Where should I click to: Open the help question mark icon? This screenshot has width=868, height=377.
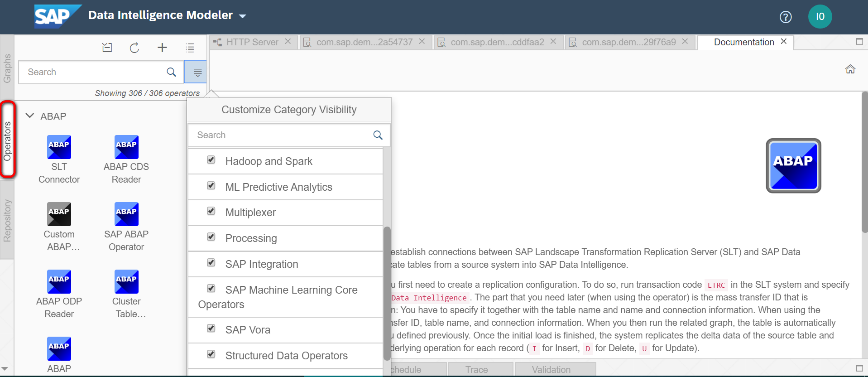786,17
